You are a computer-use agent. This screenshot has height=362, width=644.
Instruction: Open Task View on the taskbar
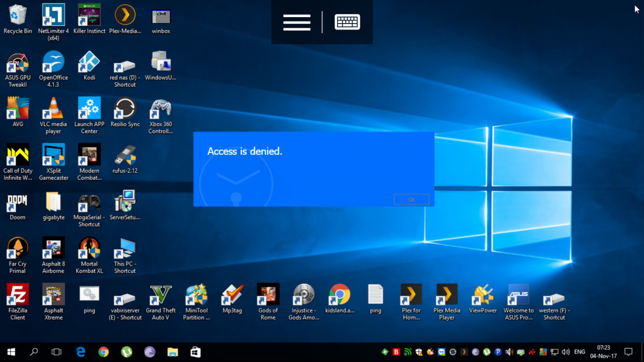point(56,352)
